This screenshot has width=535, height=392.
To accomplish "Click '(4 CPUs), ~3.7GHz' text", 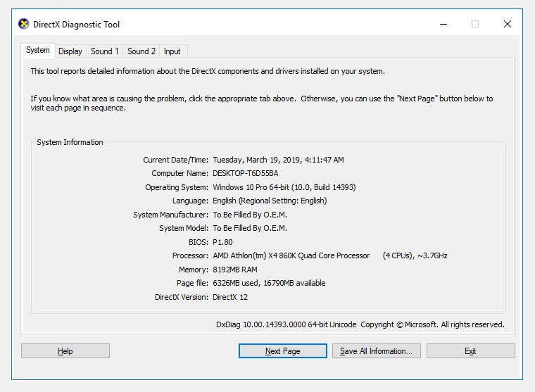I will click(x=415, y=255).
